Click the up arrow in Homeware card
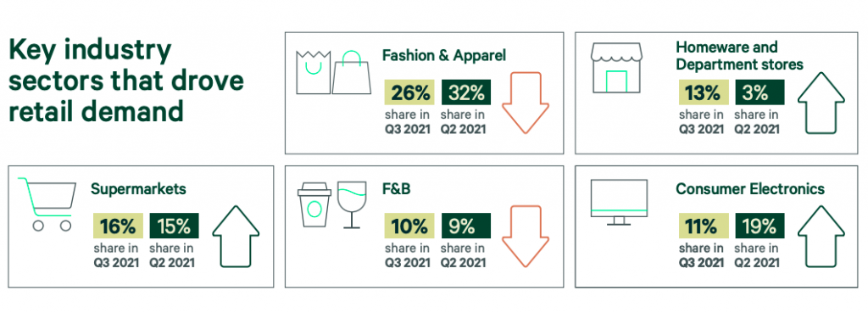Viewport: 868px width, 313px height. coord(821,103)
